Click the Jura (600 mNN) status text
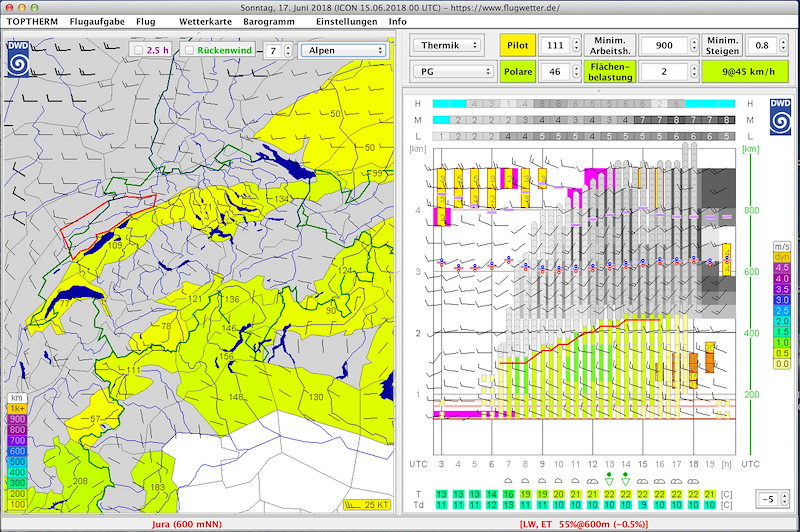The height and width of the screenshot is (532, 800). point(187,524)
